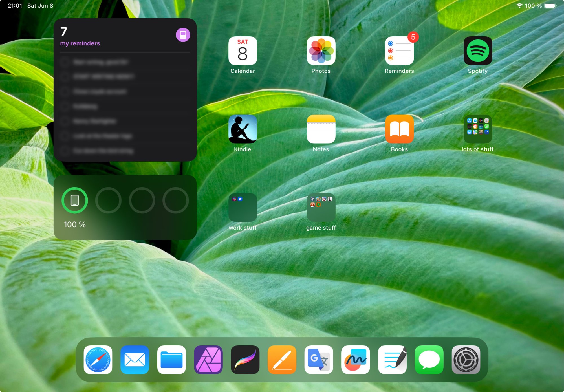This screenshot has width=564, height=392.
Task: Open Affinity Photo in the dock
Action: click(x=208, y=360)
